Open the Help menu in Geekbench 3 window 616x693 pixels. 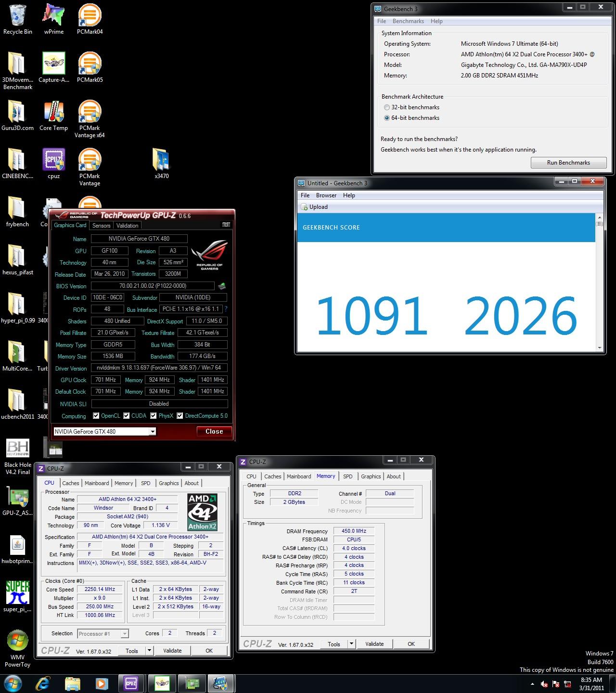[436, 21]
